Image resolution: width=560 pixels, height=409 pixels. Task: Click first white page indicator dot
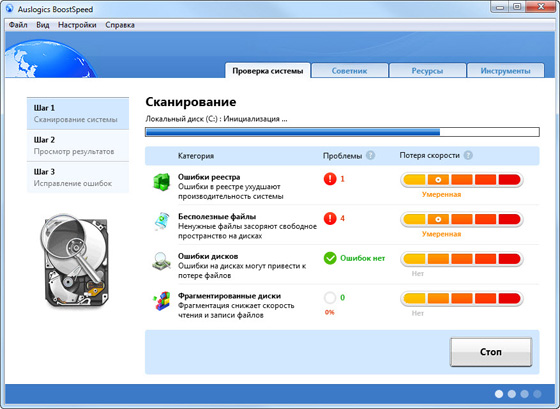pyautogui.click(x=499, y=394)
